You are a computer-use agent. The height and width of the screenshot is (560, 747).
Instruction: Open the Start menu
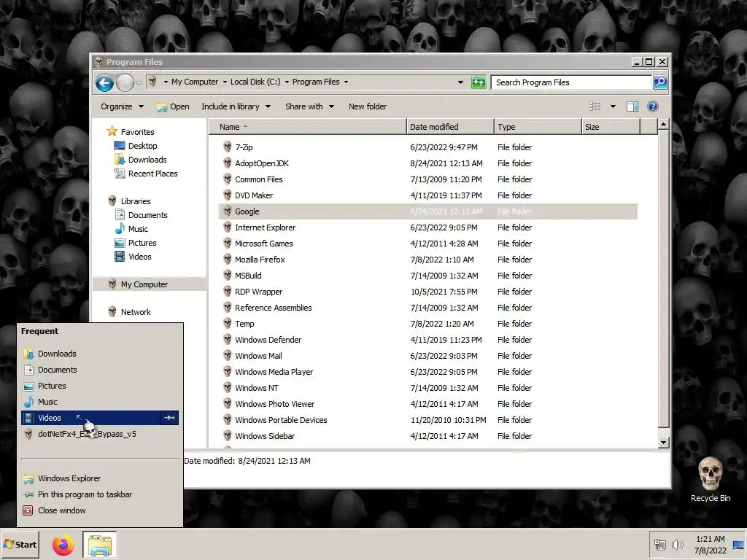coord(20,544)
